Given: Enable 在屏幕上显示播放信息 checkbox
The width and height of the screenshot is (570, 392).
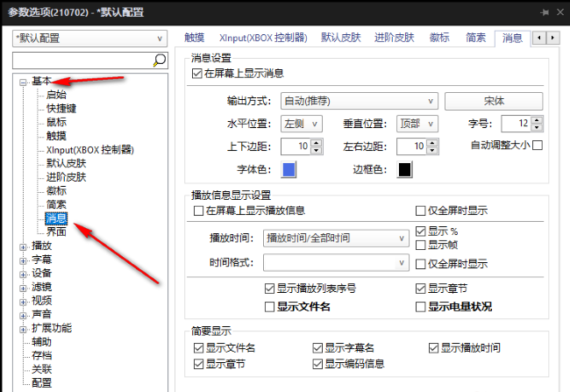Looking at the screenshot, I should [x=198, y=210].
